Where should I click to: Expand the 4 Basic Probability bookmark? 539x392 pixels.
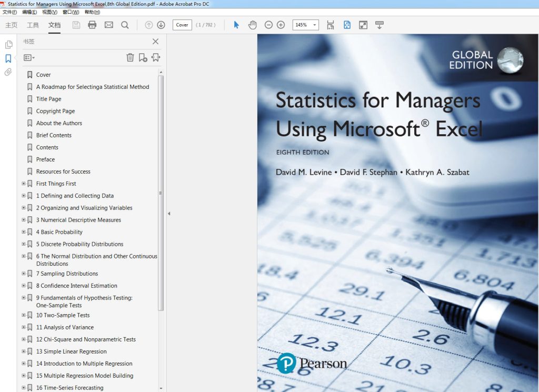click(23, 232)
